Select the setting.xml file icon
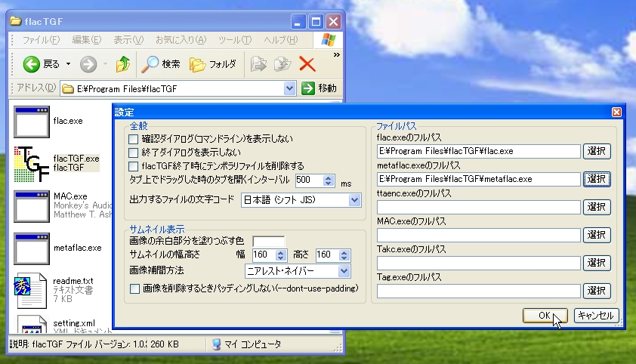The width and height of the screenshot is (636, 364). click(x=32, y=324)
